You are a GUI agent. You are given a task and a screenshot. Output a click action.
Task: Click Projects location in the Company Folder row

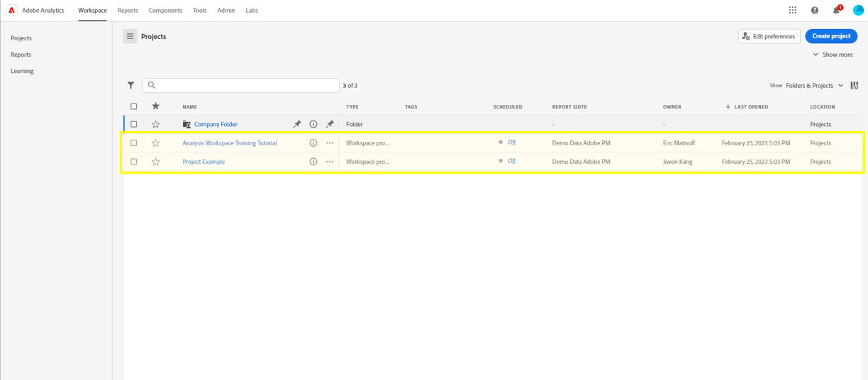coord(820,124)
